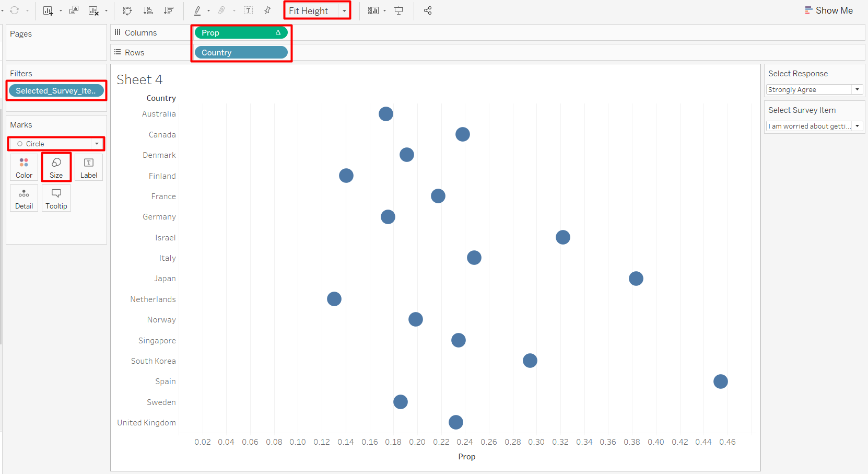
Task: Select the Sheet 4 title
Action: coord(139,79)
